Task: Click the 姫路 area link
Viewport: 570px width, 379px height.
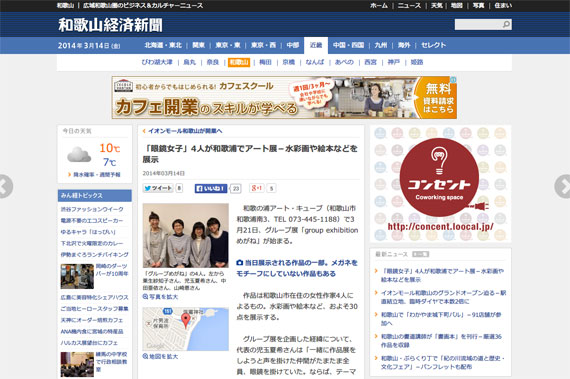Action: 417,62
